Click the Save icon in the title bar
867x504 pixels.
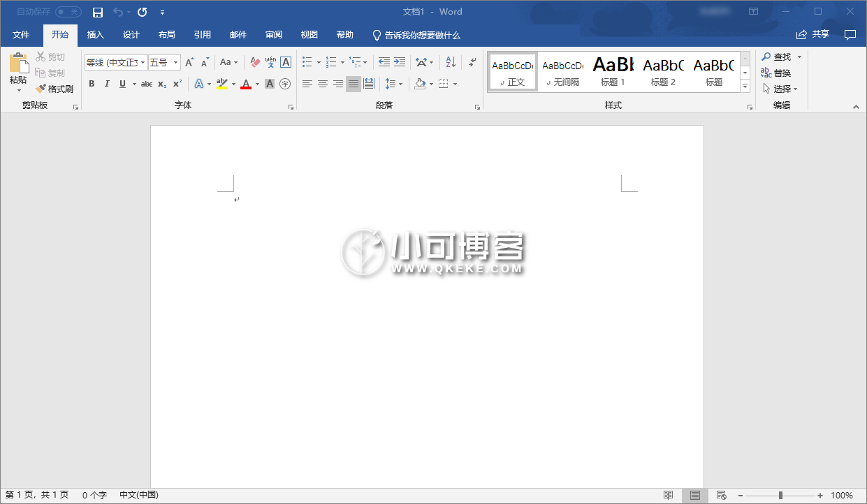(98, 12)
